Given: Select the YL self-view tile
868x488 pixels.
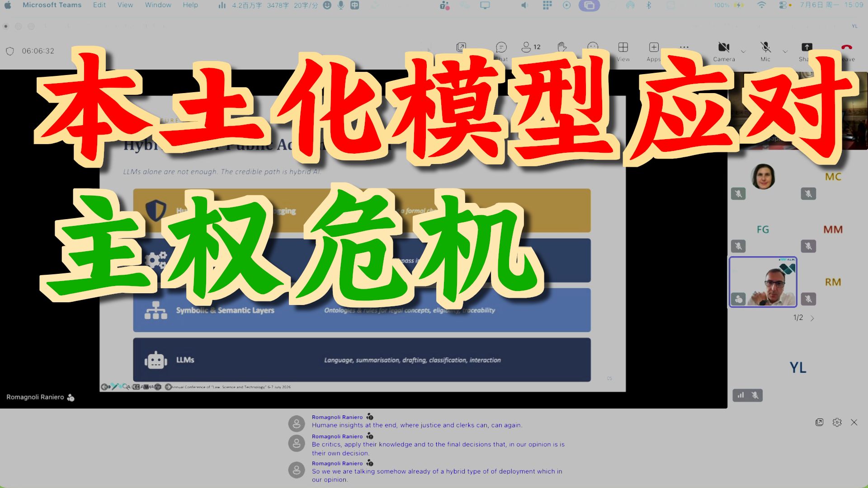Looking at the screenshot, I should (798, 367).
